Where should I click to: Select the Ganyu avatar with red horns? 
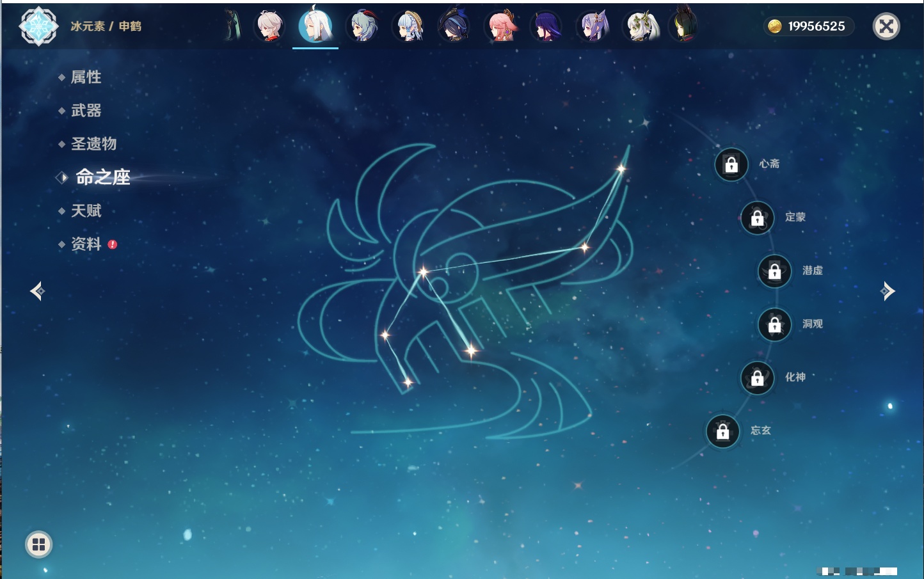click(362, 26)
